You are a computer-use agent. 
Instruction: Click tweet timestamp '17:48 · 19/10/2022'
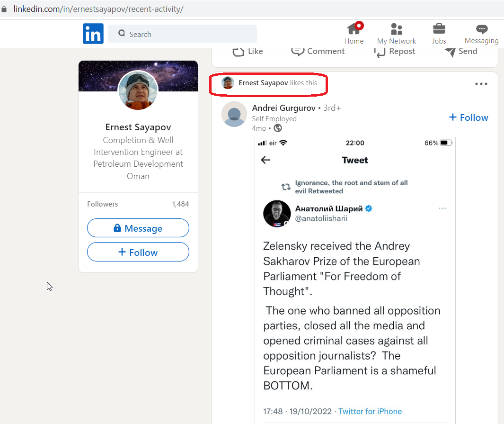pyautogui.click(x=297, y=411)
